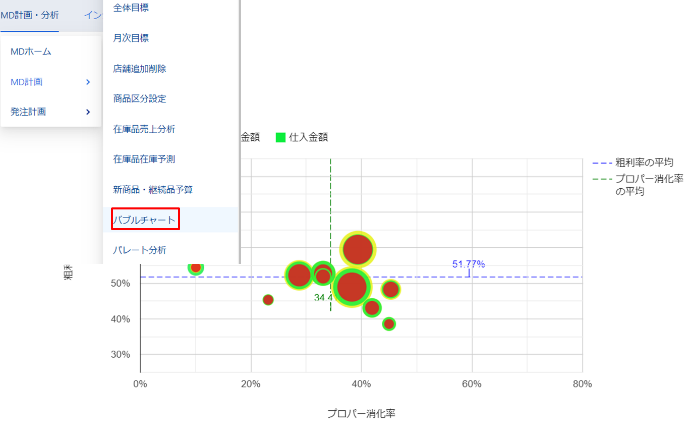Expand the MD計画 submenu arrow

[88, 81]
